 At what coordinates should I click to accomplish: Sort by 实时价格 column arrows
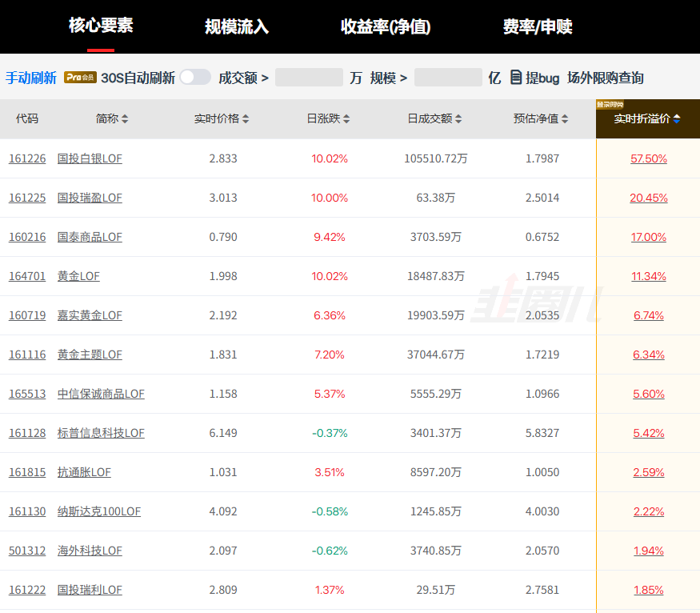(246, 118)
